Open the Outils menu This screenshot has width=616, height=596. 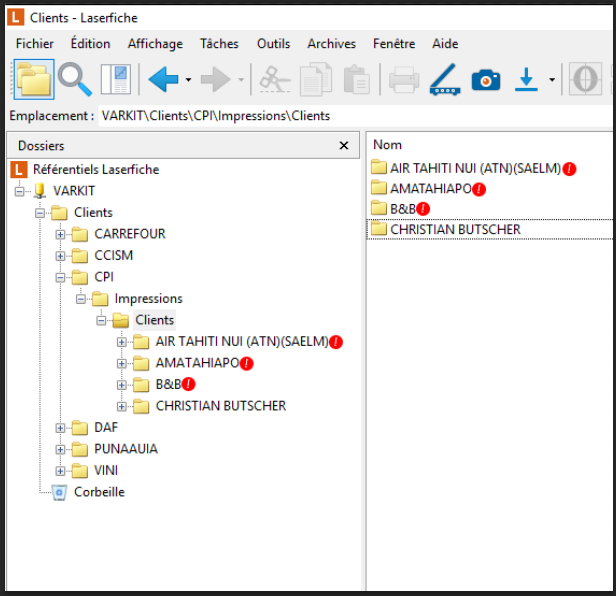click(x=273, y=44)
